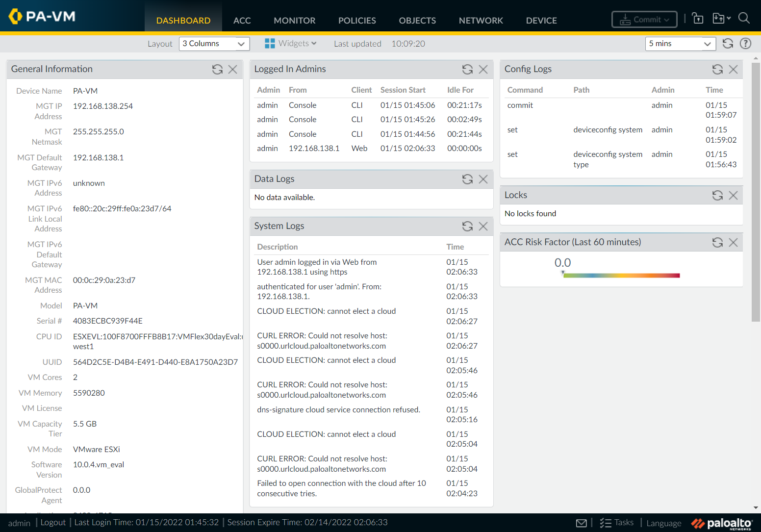Click the config lock icon in header
761x532 pixels.
coord(697,19)
